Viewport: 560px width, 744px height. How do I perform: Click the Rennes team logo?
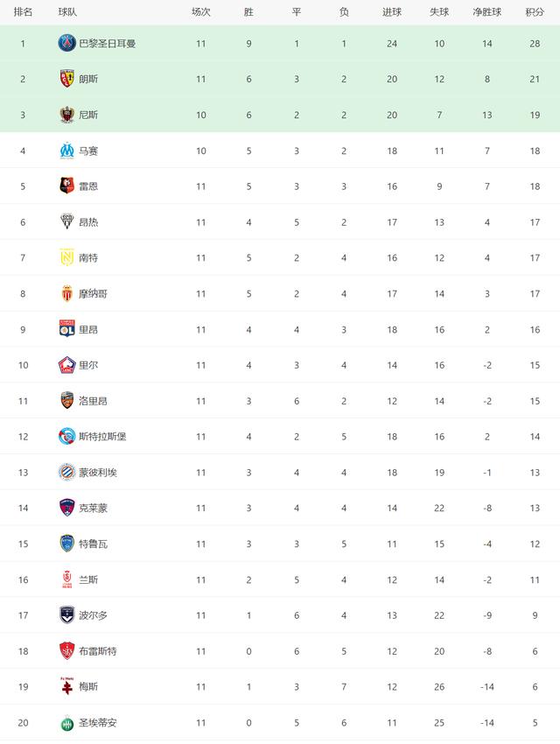(x=67, y=186)
